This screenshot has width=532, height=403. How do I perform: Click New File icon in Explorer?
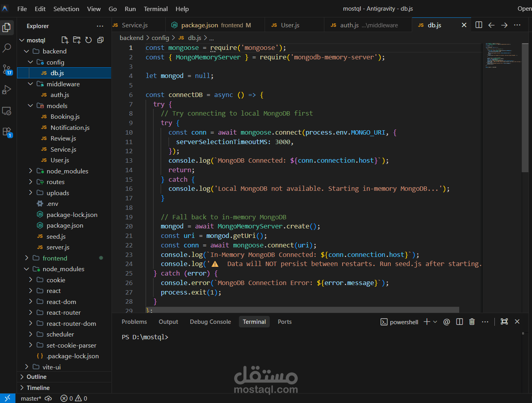65,40
